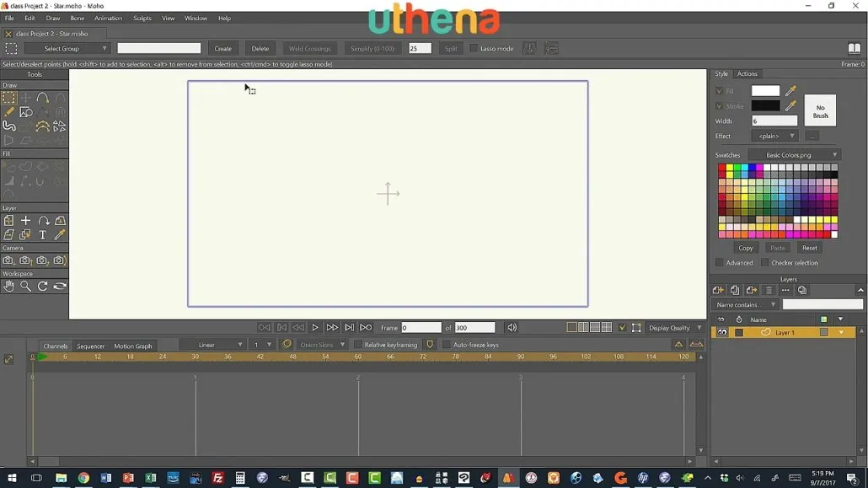Click the Delete button in toolbar
This screenshot has height=488, width=868.
click(260, 48)
